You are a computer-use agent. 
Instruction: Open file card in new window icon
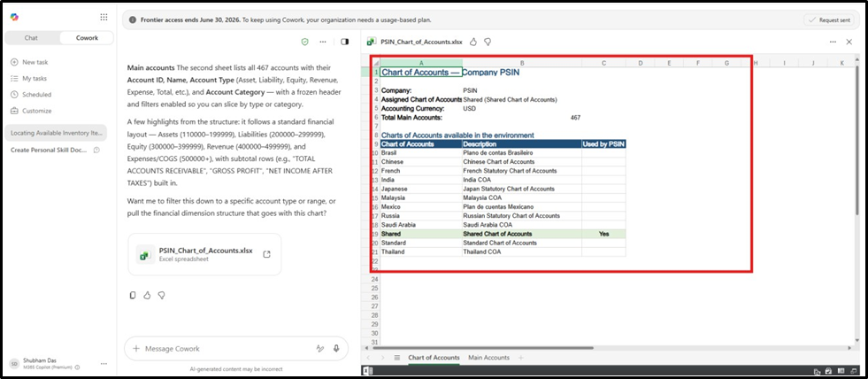click(x=266, y=254)
